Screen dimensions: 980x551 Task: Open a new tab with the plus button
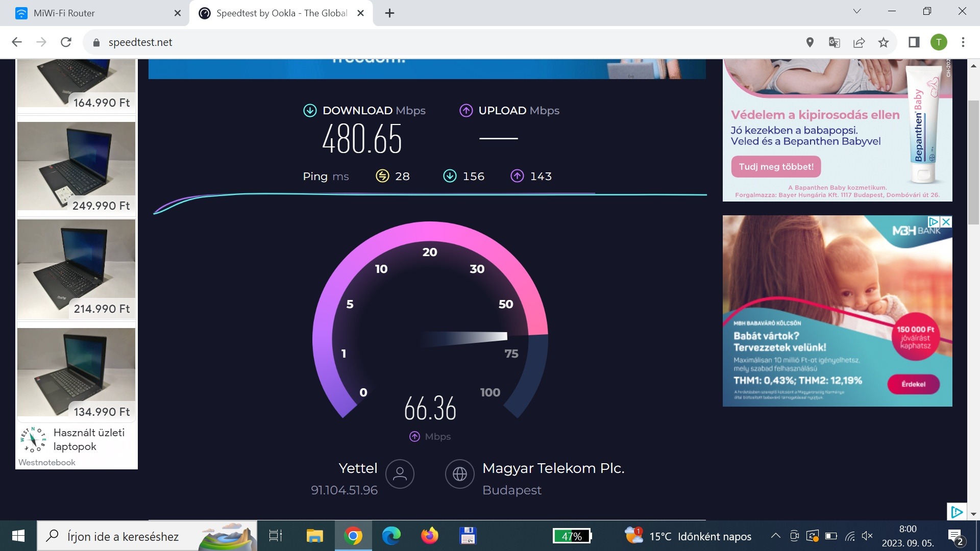pyautogui.click(x=390, y=13)
